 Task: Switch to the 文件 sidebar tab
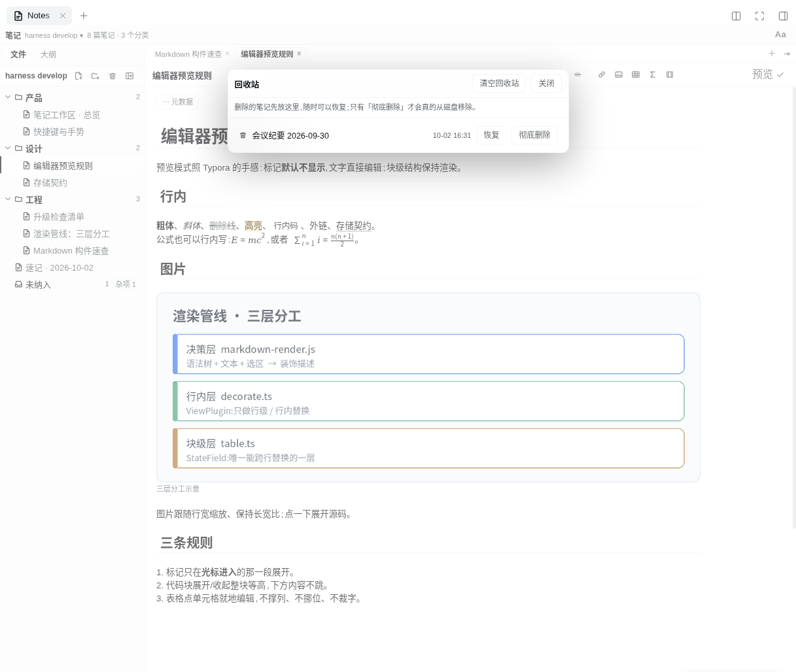[18, 55]
